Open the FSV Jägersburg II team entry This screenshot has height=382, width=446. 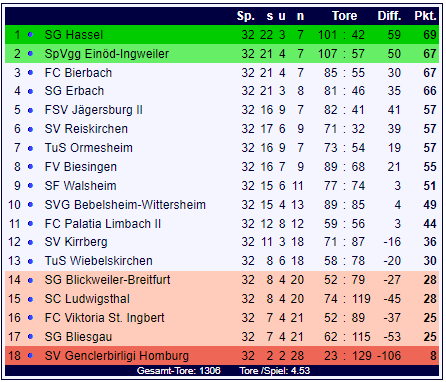tap(94, 110)
